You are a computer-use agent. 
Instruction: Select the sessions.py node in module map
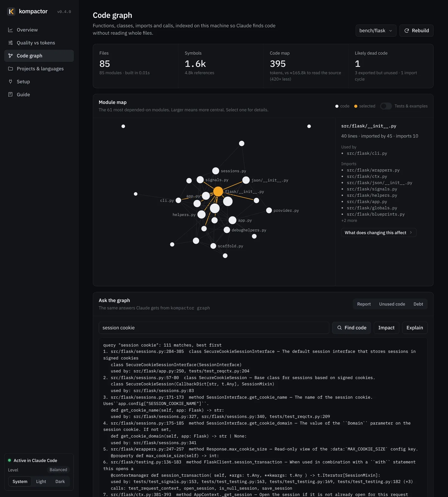pos(216,171)
